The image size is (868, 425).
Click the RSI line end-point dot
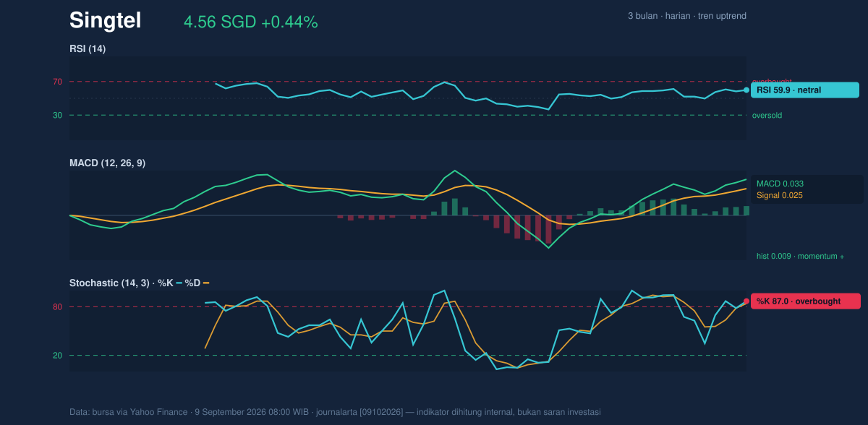746,90
